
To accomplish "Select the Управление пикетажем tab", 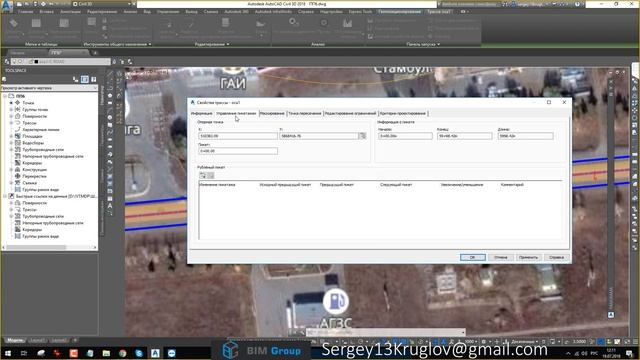I will click(236, 113).
